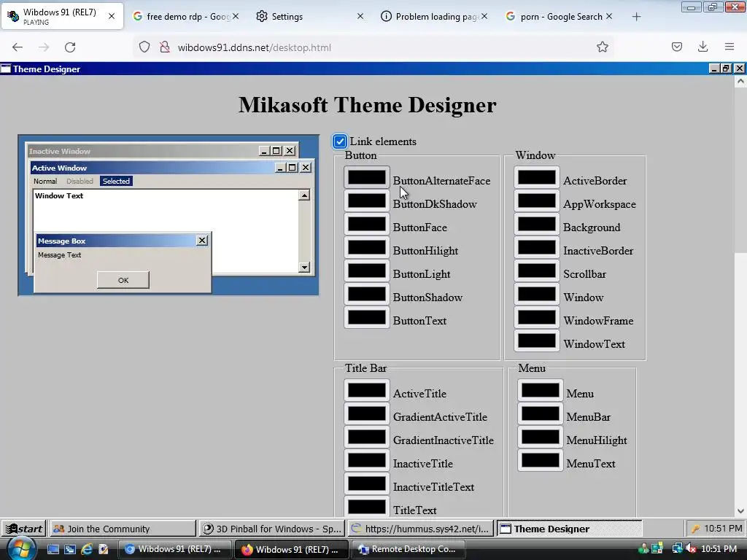Close the Wibdows 91 browser tab

pos(112,16)
